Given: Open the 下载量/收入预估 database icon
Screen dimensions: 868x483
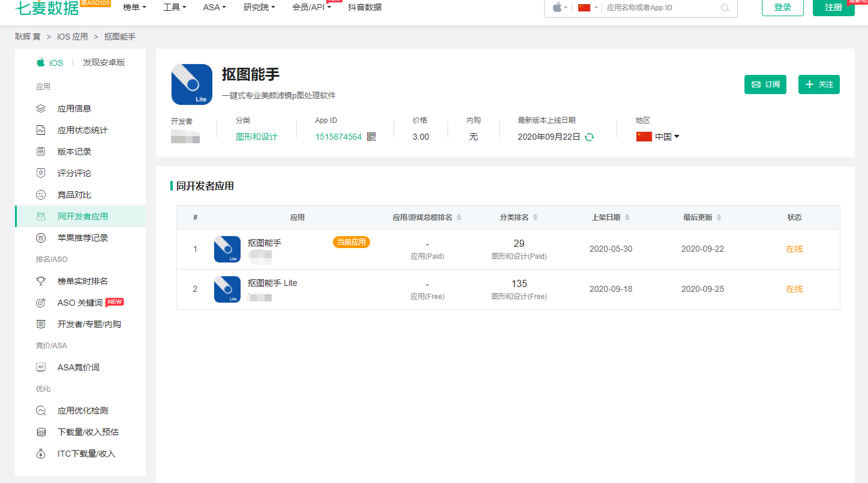Looking at the screenshot, I should click(x=41, y=432).
